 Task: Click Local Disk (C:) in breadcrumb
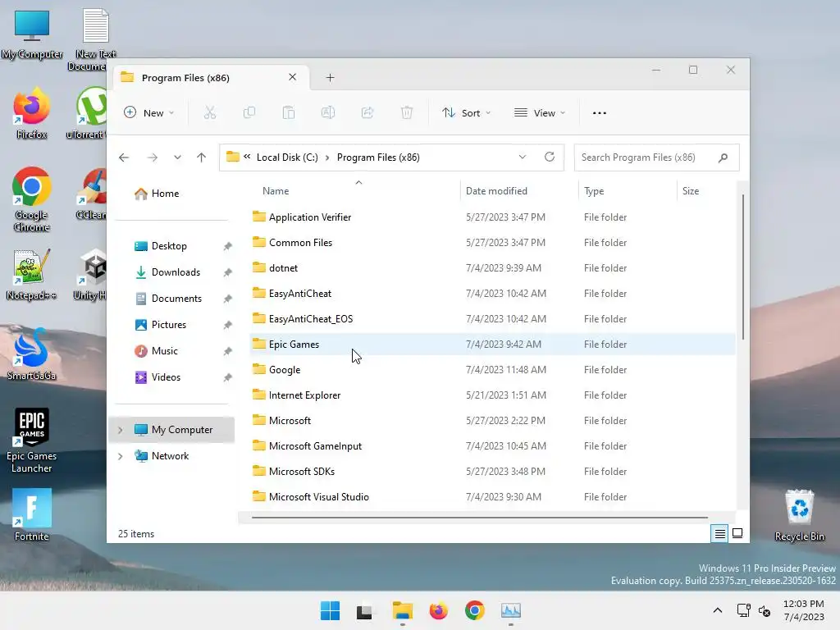287,157
